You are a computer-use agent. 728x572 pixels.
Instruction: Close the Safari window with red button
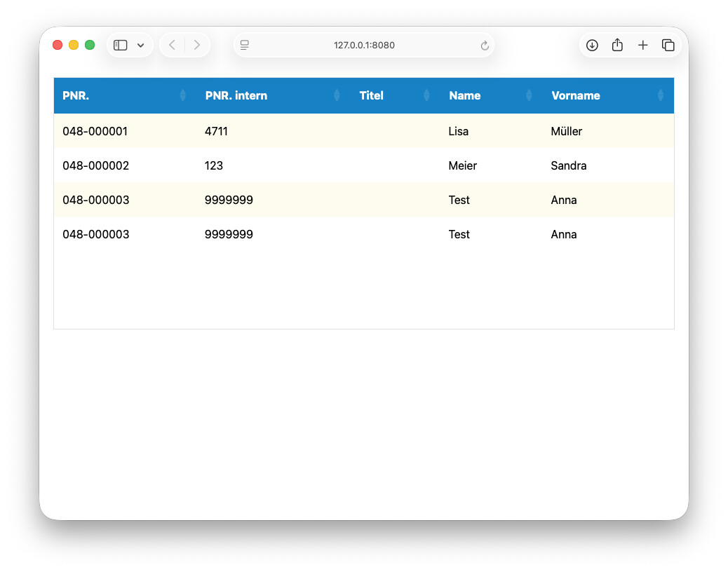(x=58, y=45)
